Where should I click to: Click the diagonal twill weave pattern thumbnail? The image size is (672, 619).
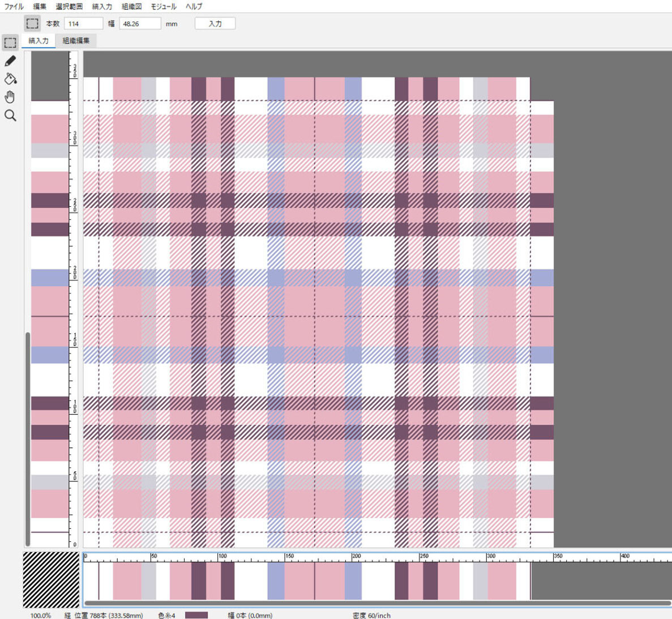(51, 579)
